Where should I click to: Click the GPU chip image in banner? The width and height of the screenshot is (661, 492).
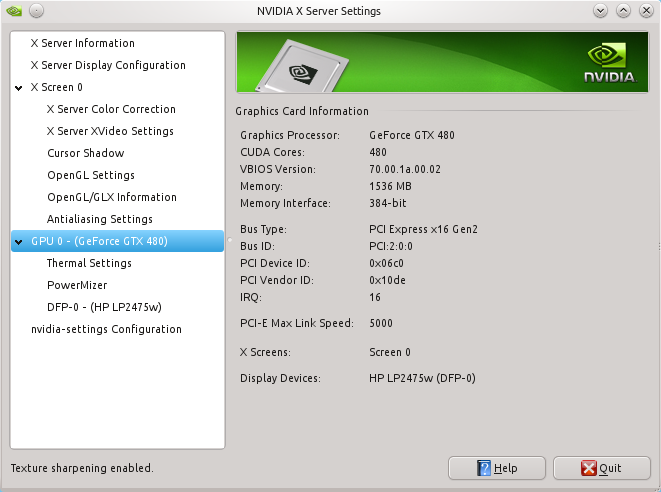303,67
